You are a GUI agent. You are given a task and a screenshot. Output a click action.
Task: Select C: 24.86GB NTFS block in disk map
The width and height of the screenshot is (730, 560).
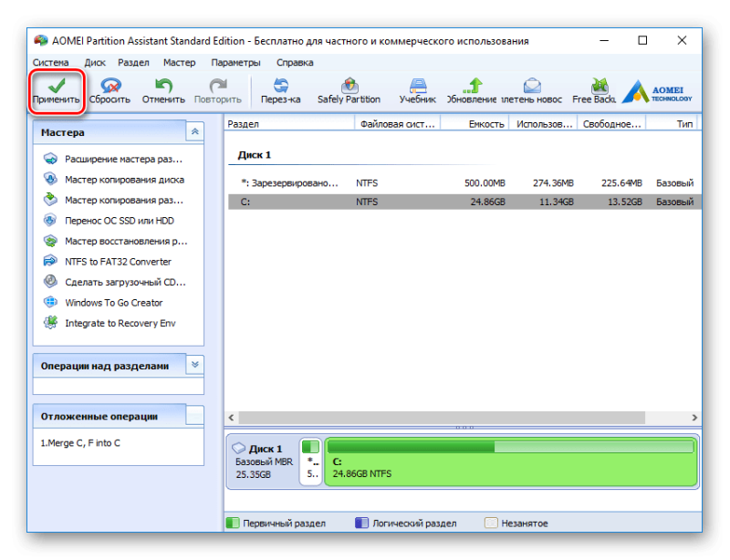click(511, 461)
